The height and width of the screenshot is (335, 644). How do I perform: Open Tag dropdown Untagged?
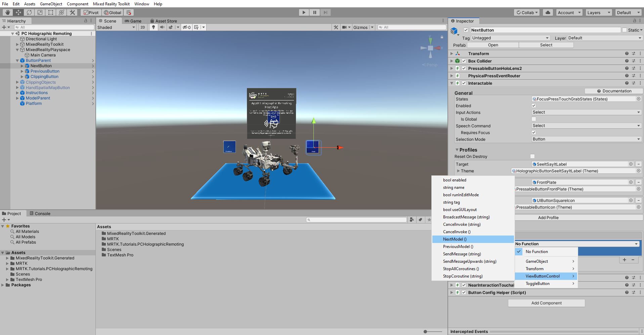coord(511,38)
